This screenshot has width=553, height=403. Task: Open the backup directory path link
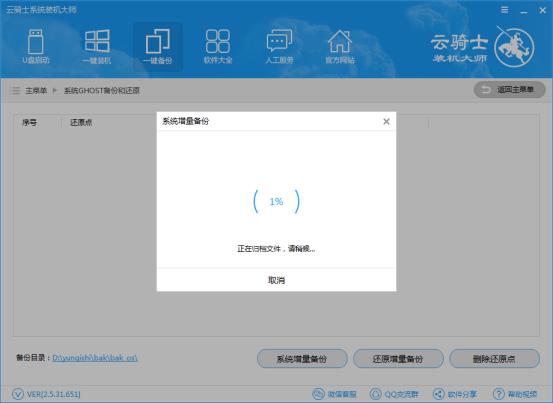click(x=95, y=358)
